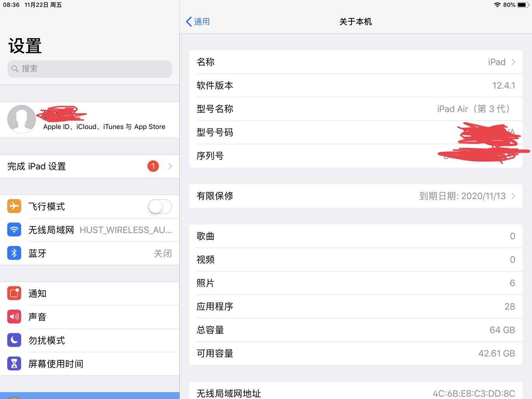Click the 关于本机 page title
532x399 pixels.
(x=355, y=22)
